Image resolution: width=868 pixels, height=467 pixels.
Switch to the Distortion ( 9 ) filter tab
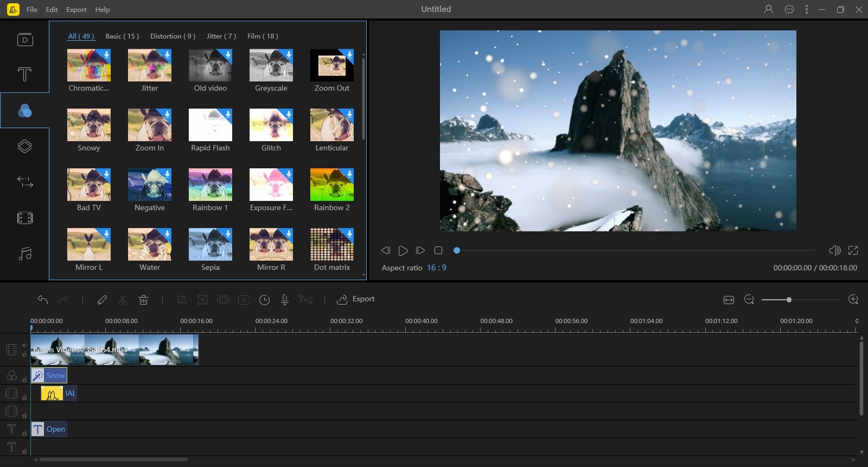(x=173, y=36)
